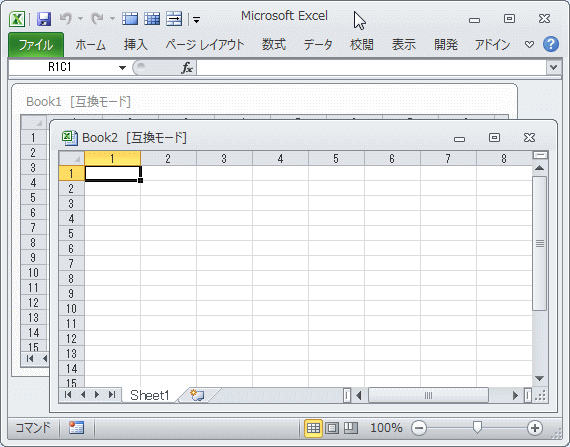The height and width of the screenshot is (447, 570).
Task: Click the zoom slider handle
Action: click(x=477, y=428)
